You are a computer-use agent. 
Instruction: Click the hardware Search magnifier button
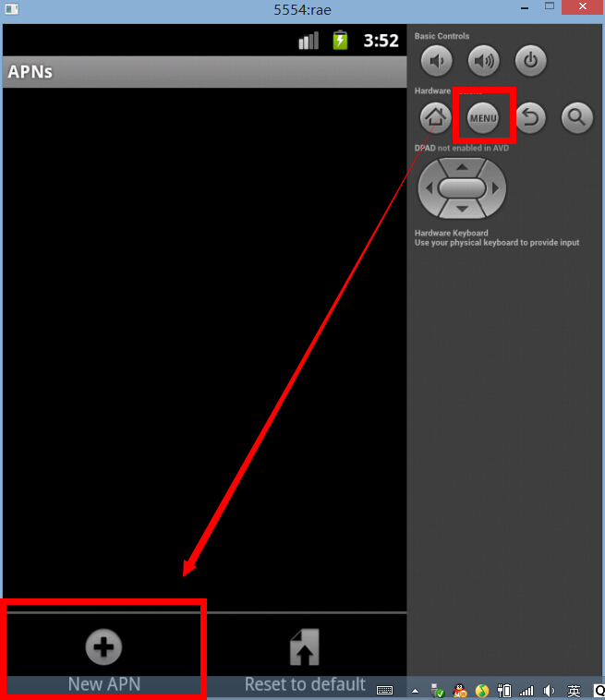(x=577, y=118)
